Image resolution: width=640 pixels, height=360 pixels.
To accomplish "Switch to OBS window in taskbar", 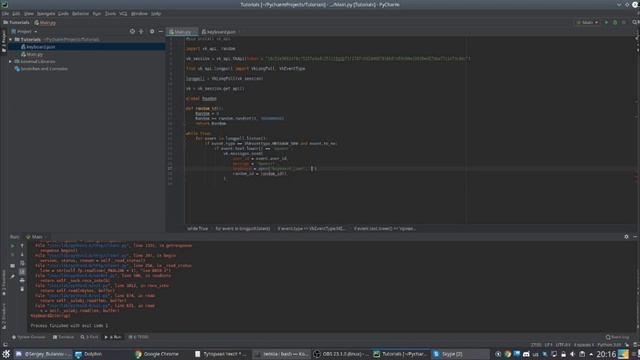I will coord(341,354).
